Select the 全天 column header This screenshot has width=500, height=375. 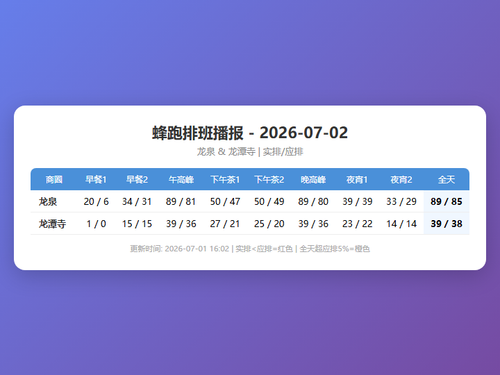point(446,180)
